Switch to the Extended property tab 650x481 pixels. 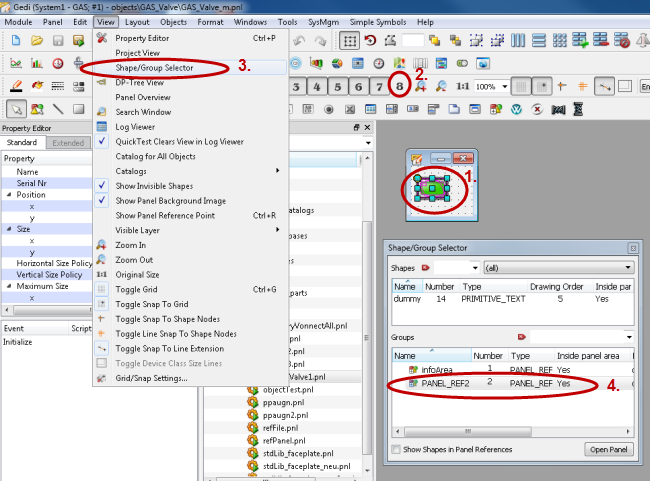[x=68, y=143]
